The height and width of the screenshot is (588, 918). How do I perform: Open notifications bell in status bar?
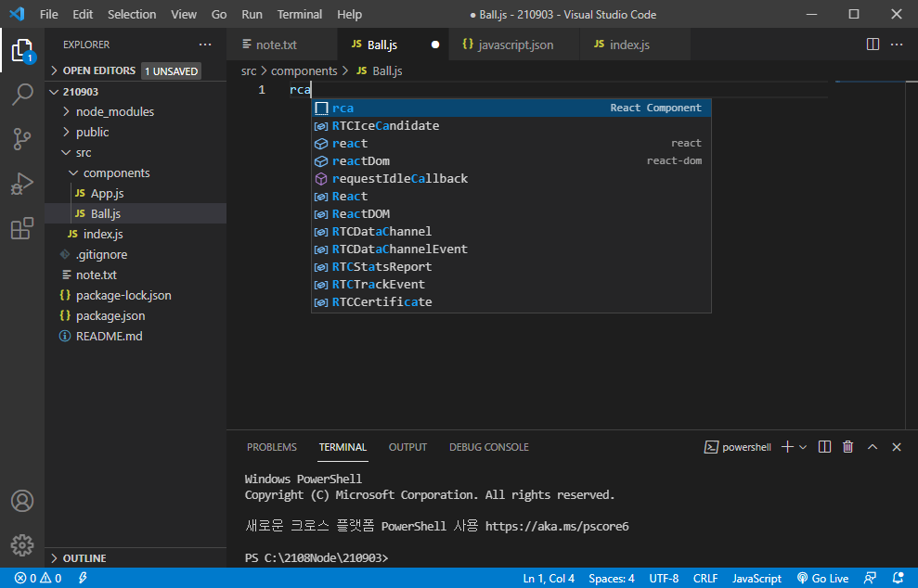tap(898, 578)
